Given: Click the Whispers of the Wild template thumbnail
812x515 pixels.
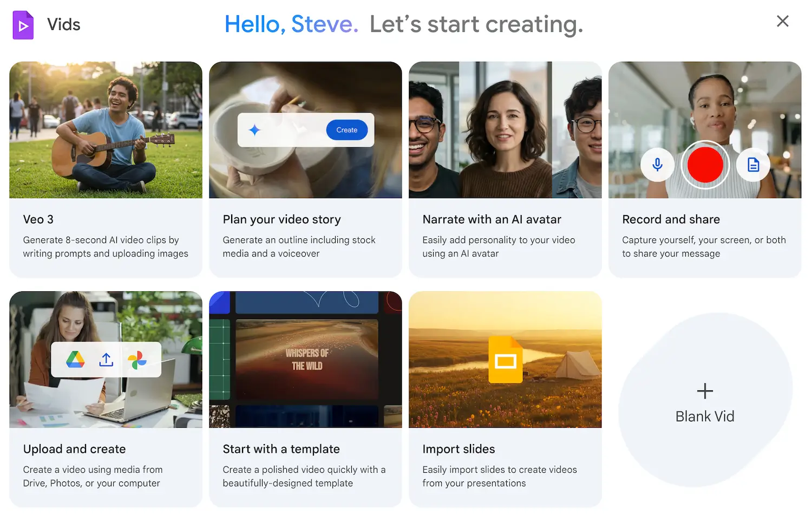Looking at the screenshot, I should [307, 360].
